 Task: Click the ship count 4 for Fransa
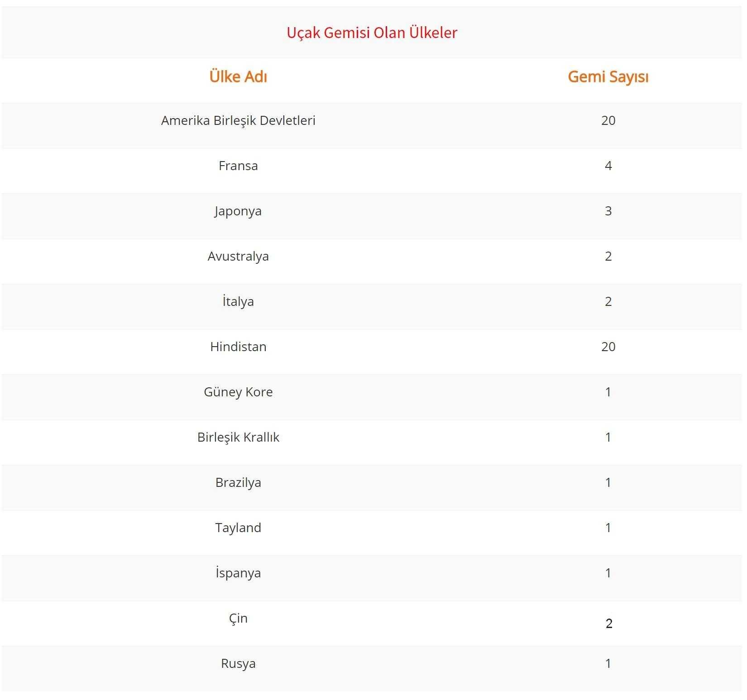coord(608,166)
